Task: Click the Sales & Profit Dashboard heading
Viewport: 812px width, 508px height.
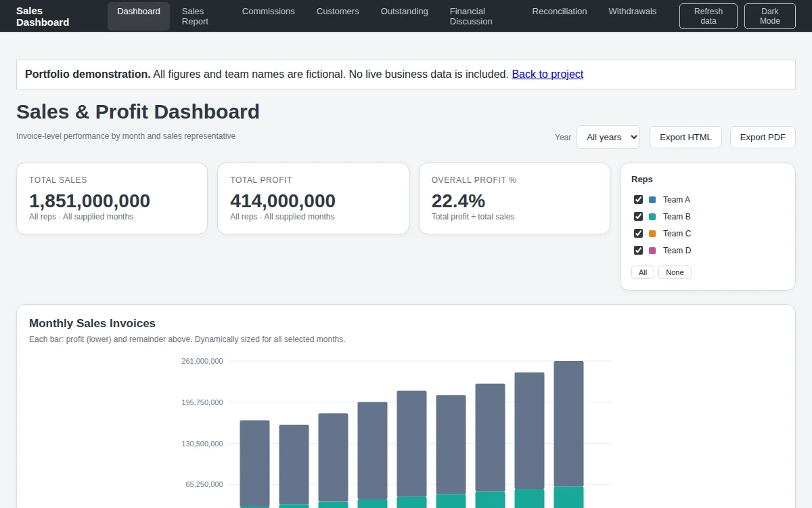Action: tap(138, 112)
